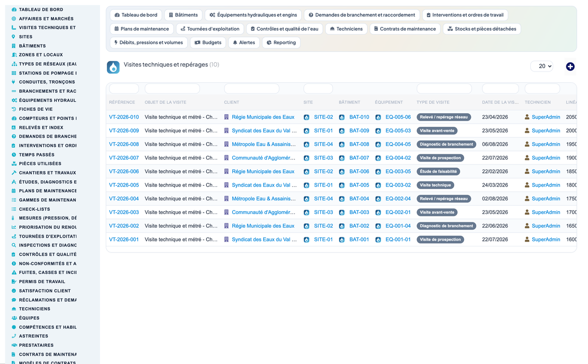Sort by the Référence column header

(x=122, y=102)
